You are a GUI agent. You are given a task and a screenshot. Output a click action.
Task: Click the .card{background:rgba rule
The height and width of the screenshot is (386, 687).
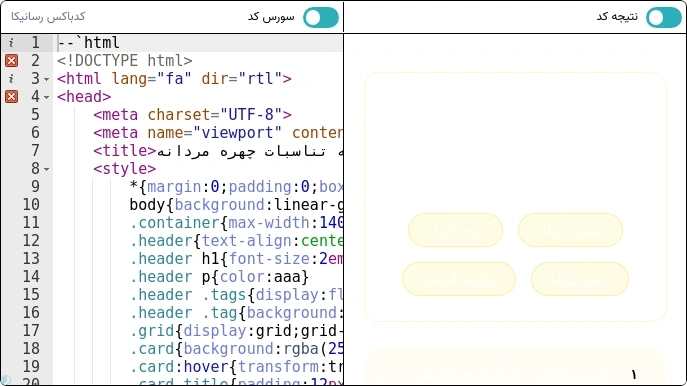point(236,348)
